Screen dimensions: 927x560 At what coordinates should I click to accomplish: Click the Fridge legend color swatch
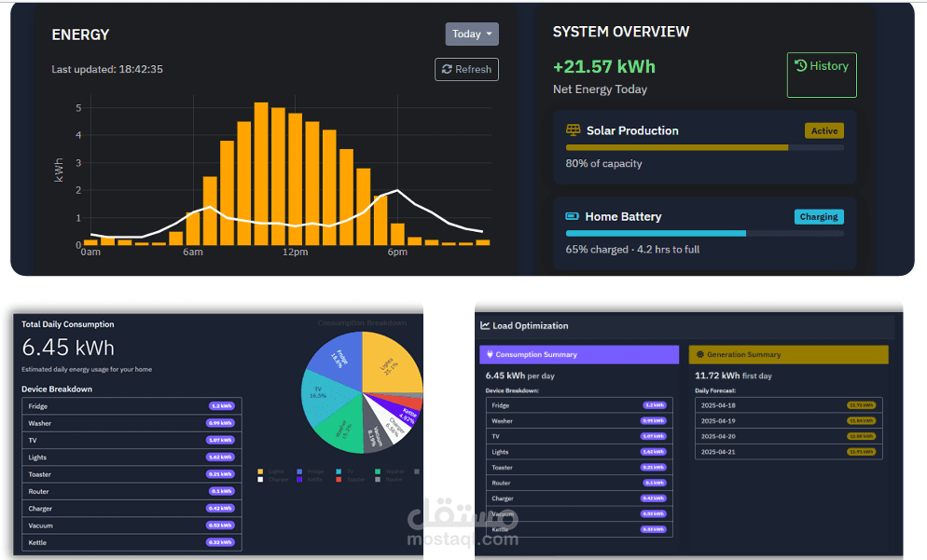click(x=299, y=471)
